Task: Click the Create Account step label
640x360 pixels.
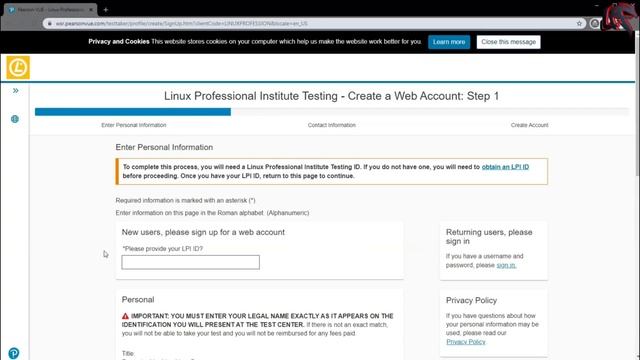Action: [x=529, y=125]
